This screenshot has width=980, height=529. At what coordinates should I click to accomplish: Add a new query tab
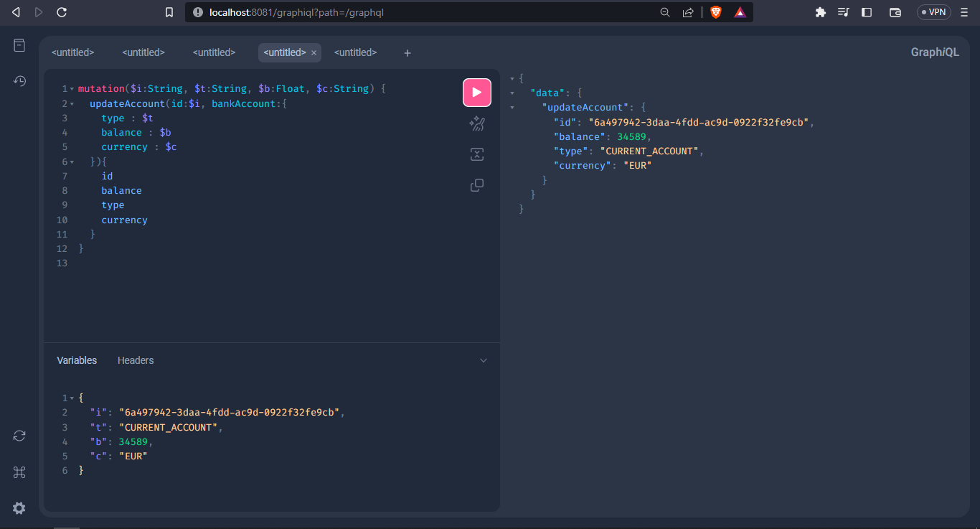click(x=407, y=52)
